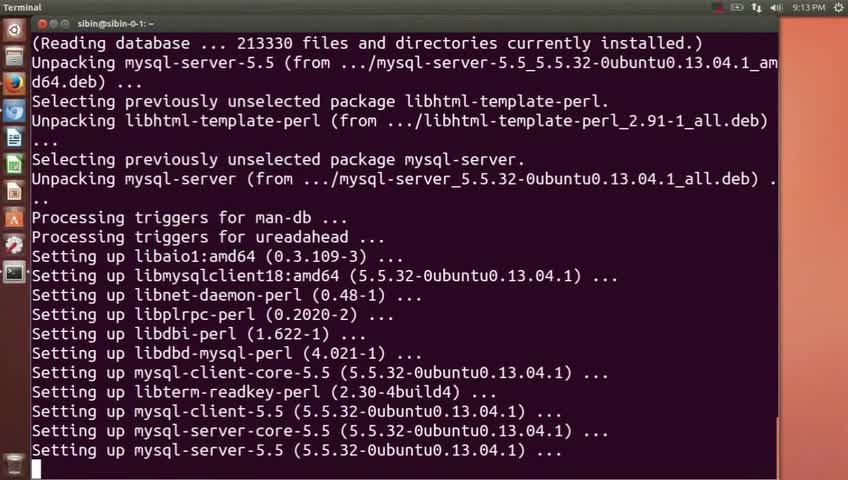Click the terminal cursor on the last line

click(x=37, y=469)
